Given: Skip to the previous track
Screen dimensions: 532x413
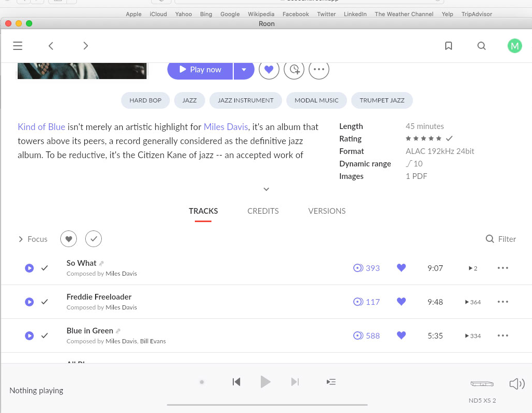Looking at the screenshot, I should [x=236, y=382].
